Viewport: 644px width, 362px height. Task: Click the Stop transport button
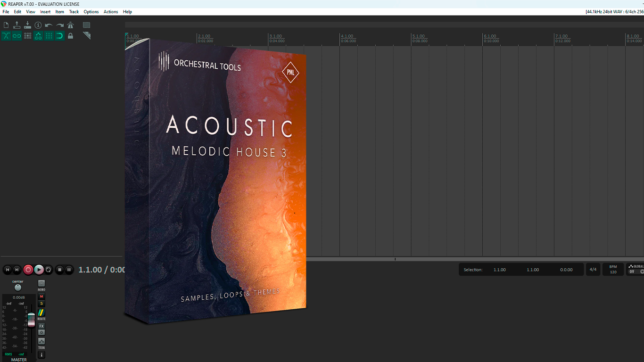click(59, 270)
